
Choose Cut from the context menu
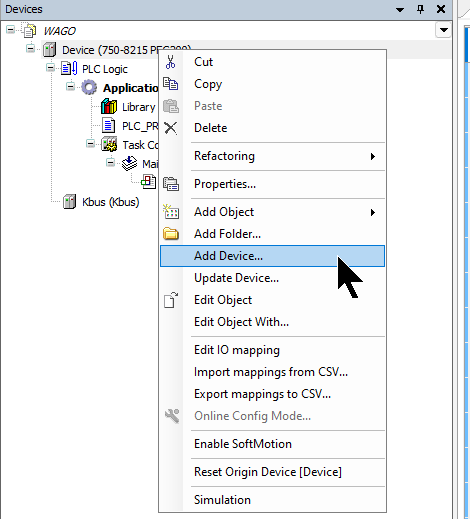point(272,62)
